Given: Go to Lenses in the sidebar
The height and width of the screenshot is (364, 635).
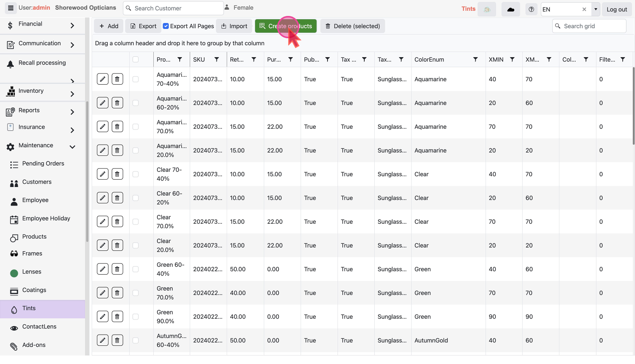Looking at the screenshot, I should click(32, 272).
